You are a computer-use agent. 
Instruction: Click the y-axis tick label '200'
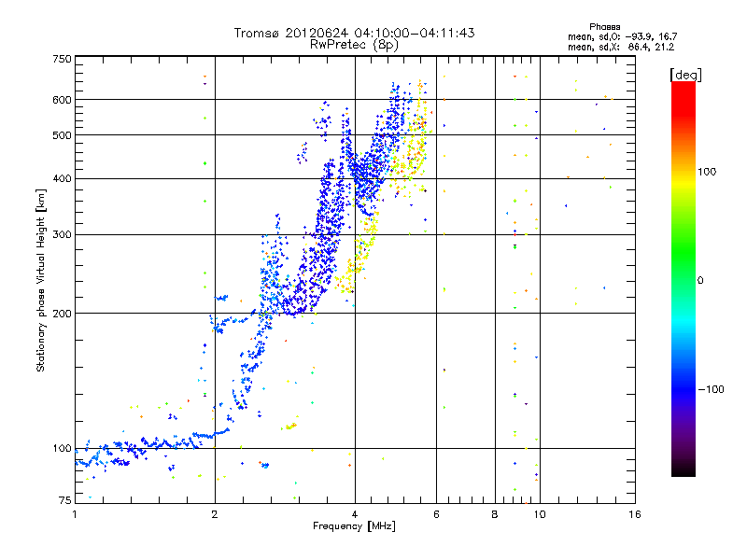pyautogui.click(x=62, y=314)
